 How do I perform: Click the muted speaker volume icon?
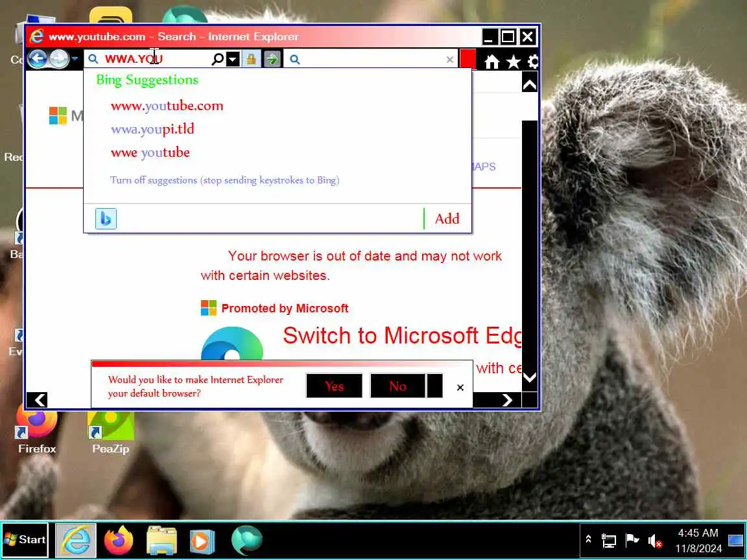(x=655, y=541)
